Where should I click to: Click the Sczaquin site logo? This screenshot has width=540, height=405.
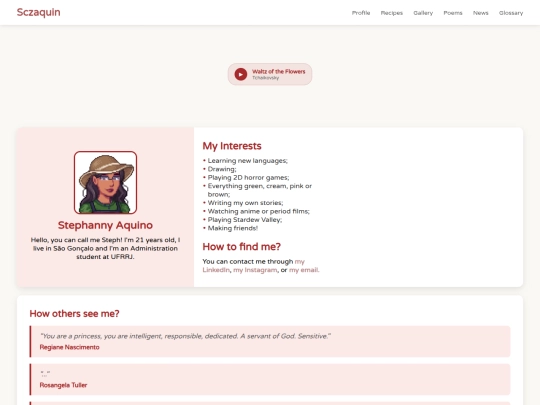39,12
